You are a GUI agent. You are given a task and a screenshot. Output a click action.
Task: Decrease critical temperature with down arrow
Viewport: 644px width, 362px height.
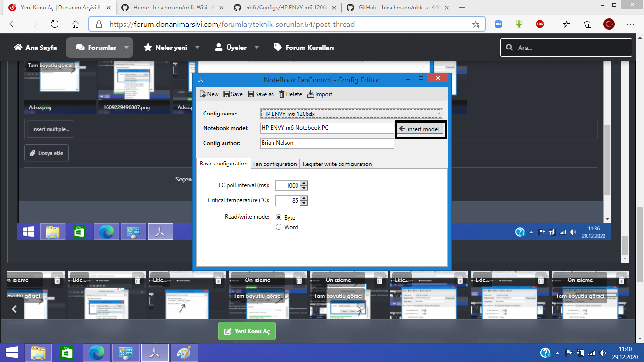click(304, 203)
